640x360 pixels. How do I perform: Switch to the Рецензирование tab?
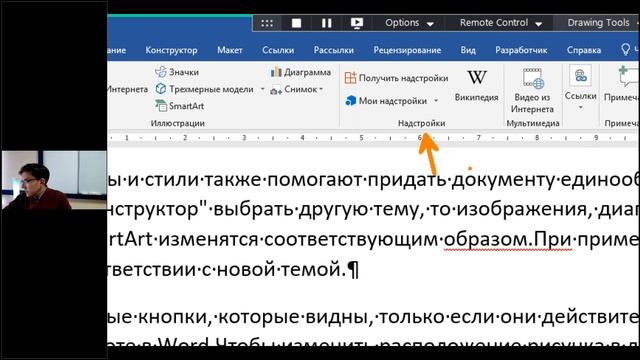(407, 50)
